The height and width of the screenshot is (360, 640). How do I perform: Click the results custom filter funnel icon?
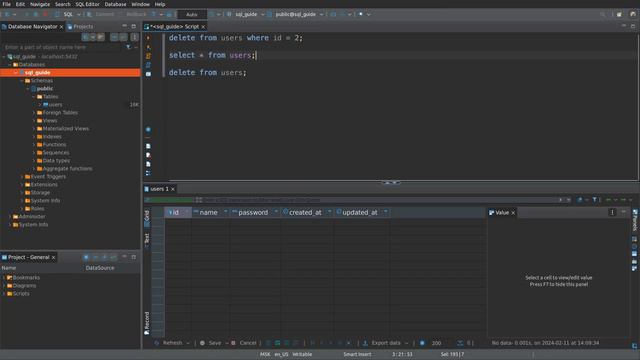point(595,200)
